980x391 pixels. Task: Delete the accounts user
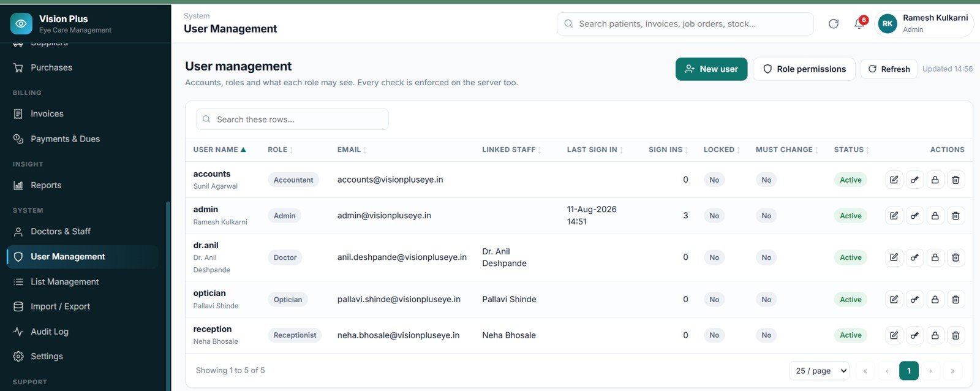click(x=956, y=180)
